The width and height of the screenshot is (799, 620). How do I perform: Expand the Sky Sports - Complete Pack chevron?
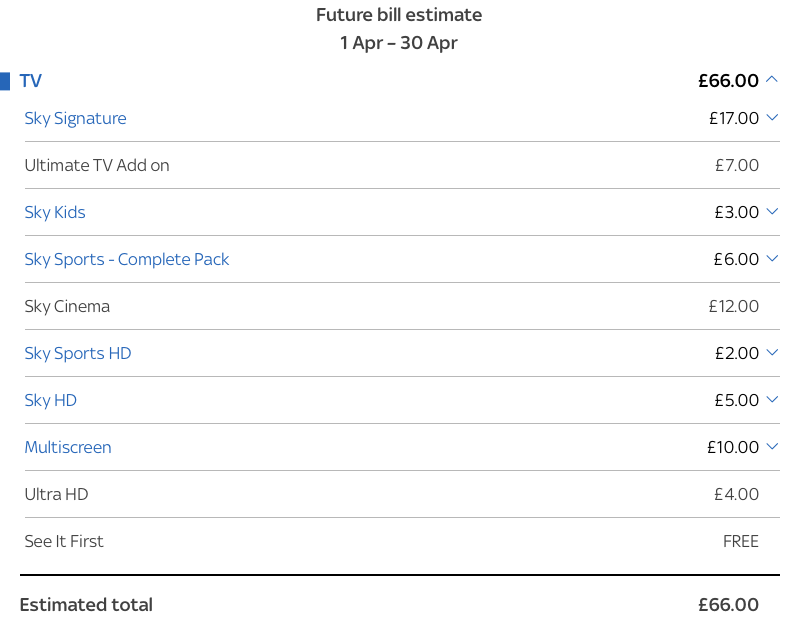tap(771, 259)
